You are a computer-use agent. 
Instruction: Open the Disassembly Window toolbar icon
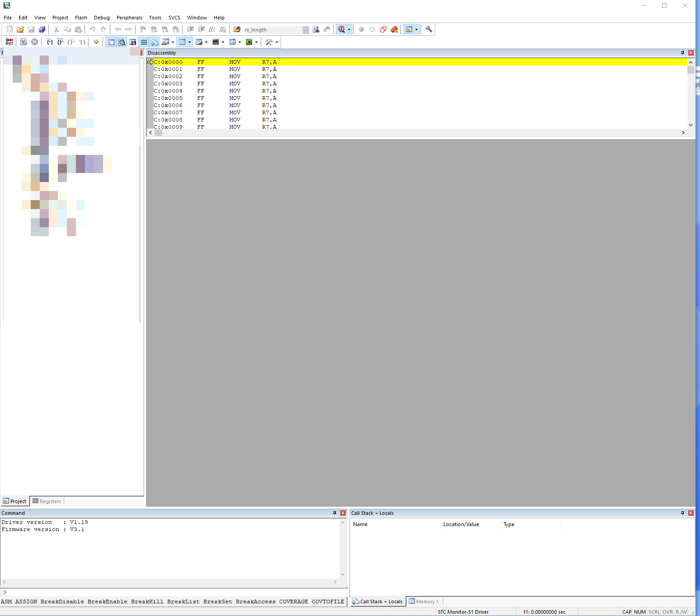coord(122,42)
